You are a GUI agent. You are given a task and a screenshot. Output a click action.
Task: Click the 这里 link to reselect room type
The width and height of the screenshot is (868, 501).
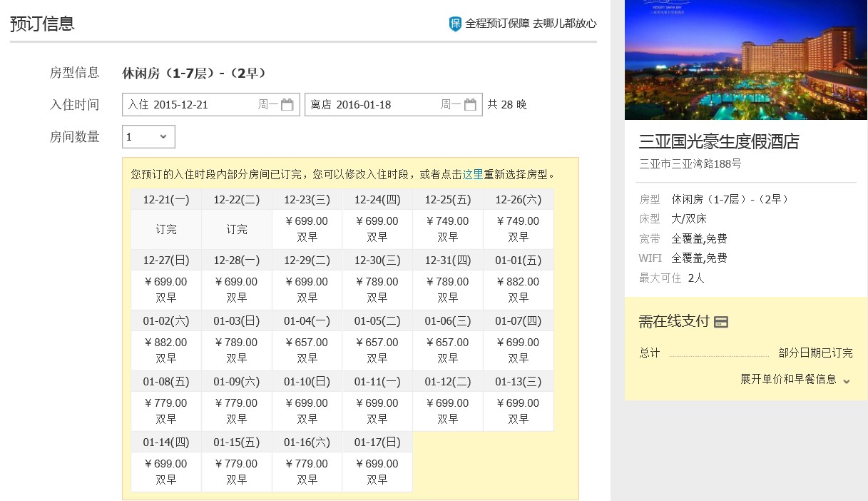pos(473,174)
